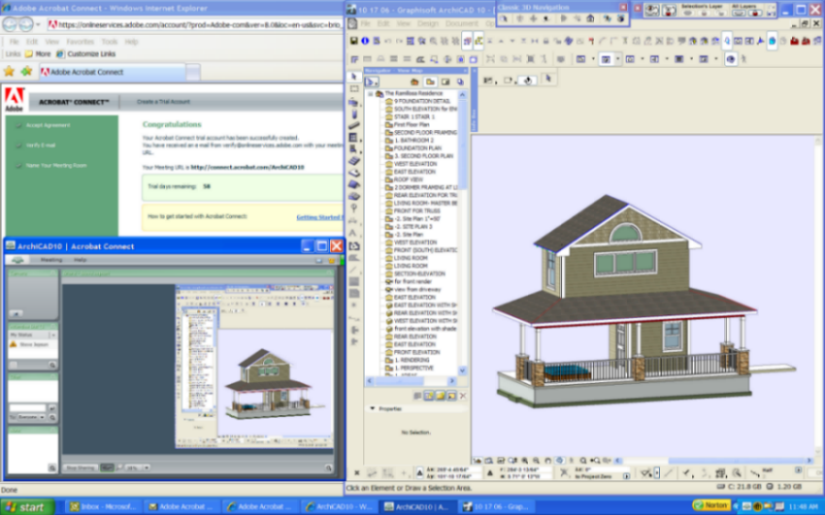This screenshot has height=515, width=825.
Task: Click Navigator vertical scrollbar down arrow
Action: point(462,370)
